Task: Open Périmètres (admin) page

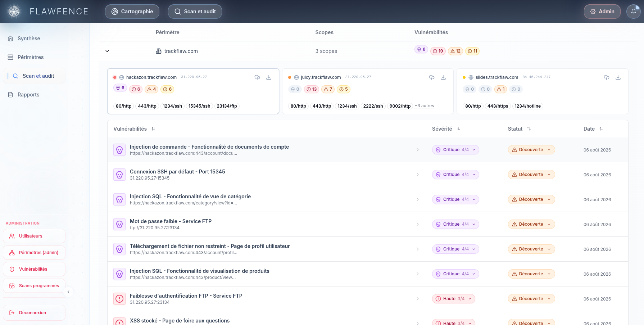Action: tap(34, 253)
